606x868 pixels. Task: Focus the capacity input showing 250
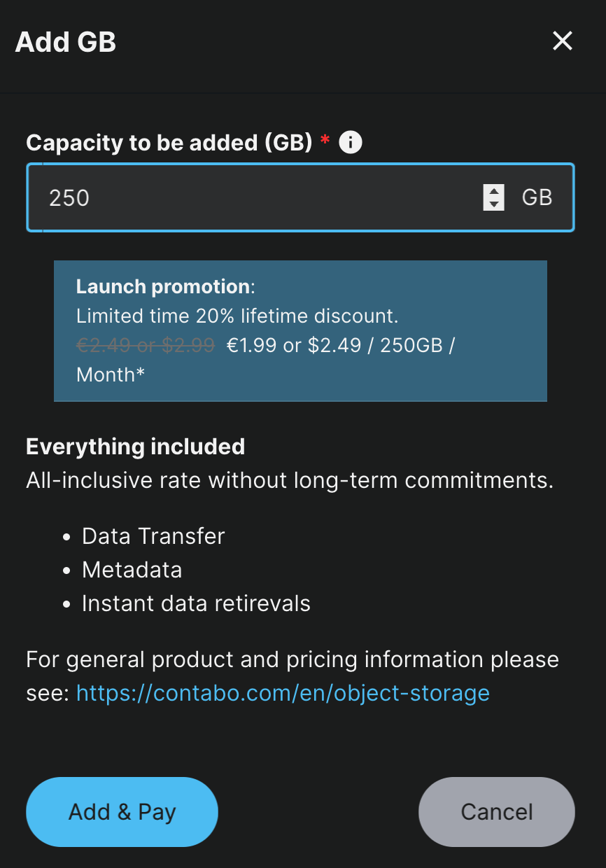(x=300, y=197)
